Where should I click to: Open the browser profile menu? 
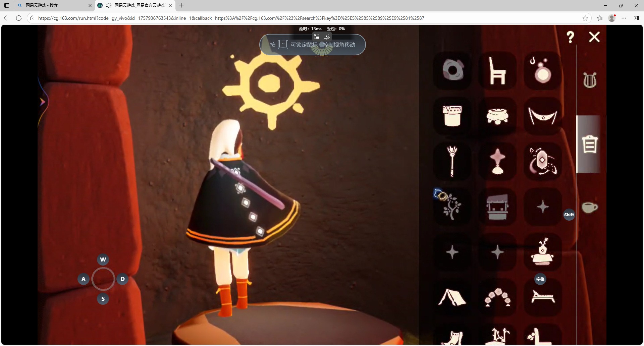point(612,18)
